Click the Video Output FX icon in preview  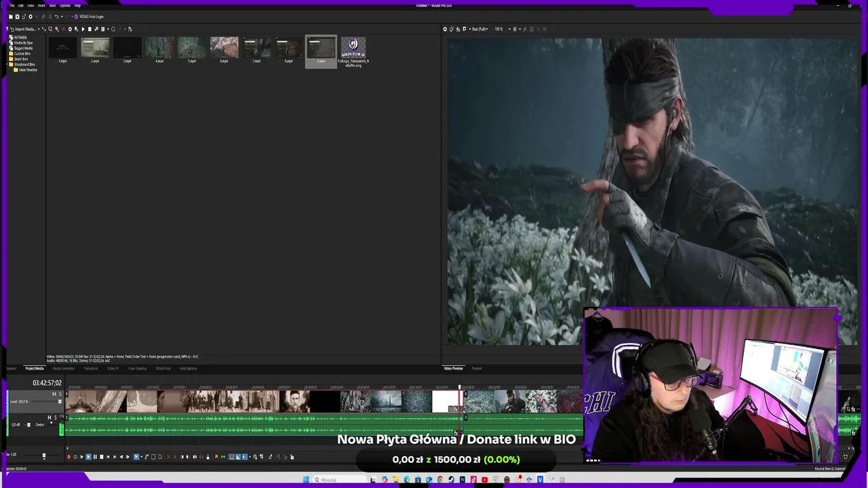coord(458,29)
